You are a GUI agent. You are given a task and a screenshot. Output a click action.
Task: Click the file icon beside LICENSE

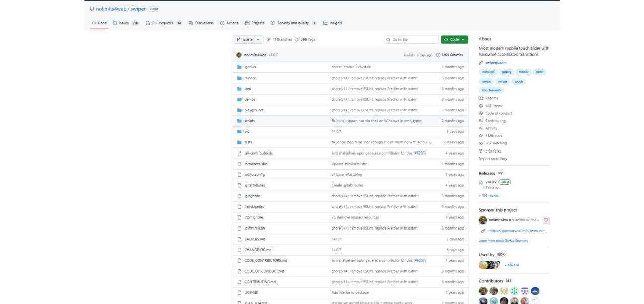point(239,292)
